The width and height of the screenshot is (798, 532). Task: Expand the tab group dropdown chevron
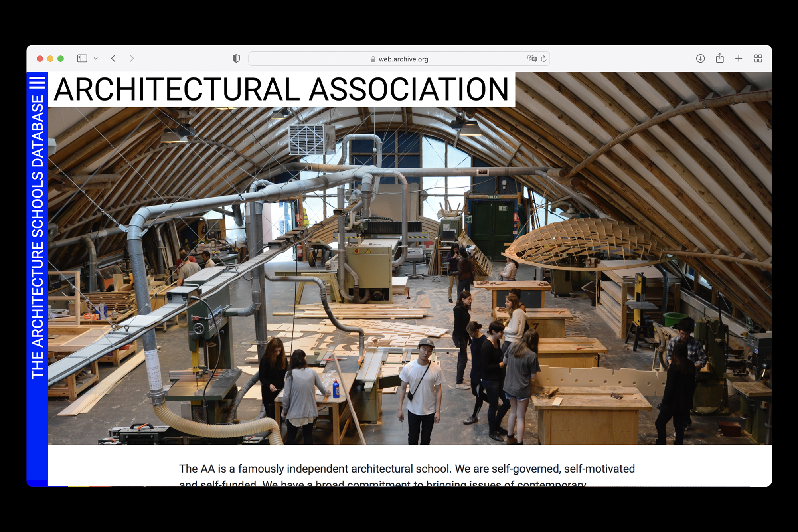pyautogui.click(x=96, y=59)
